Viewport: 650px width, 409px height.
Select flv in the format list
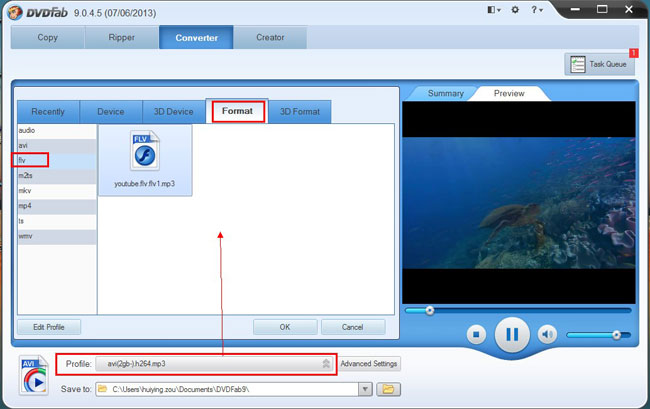57,160
